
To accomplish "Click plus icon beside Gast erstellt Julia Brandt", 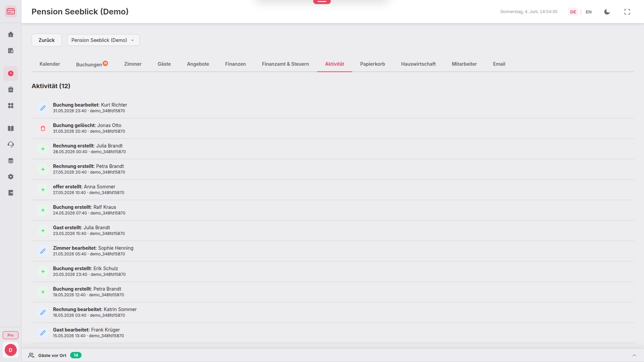I will (43, 231).
